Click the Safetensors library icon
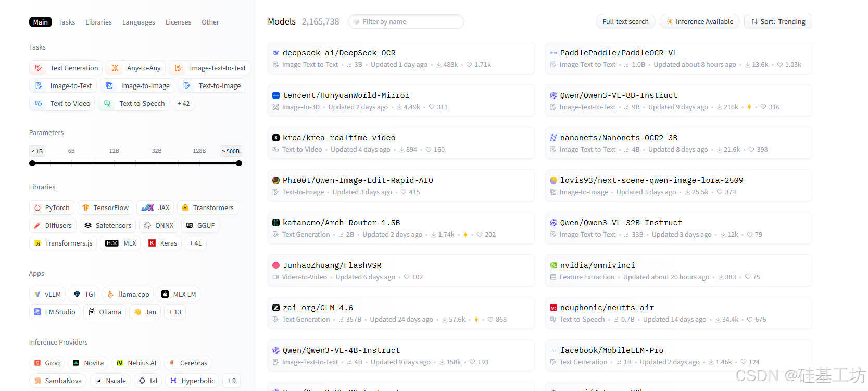Screen dimensions: 868x391 tap(88, 225)
